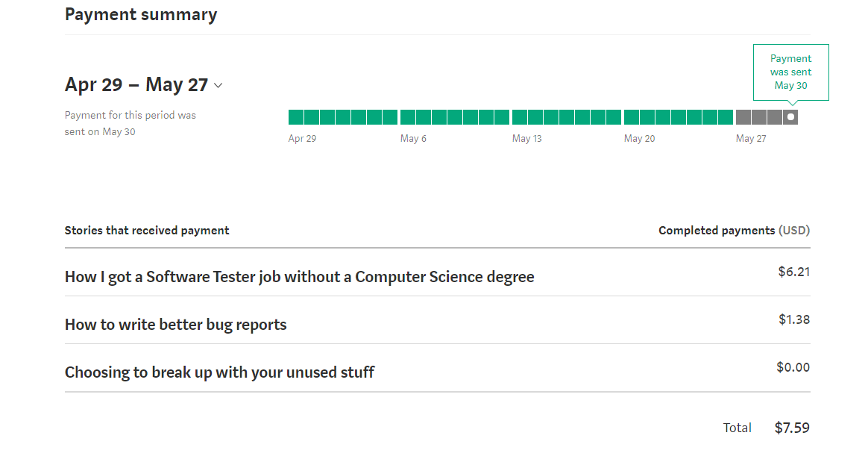
Task: Click the $1.38 payment amount
Action: click(793, 319)
